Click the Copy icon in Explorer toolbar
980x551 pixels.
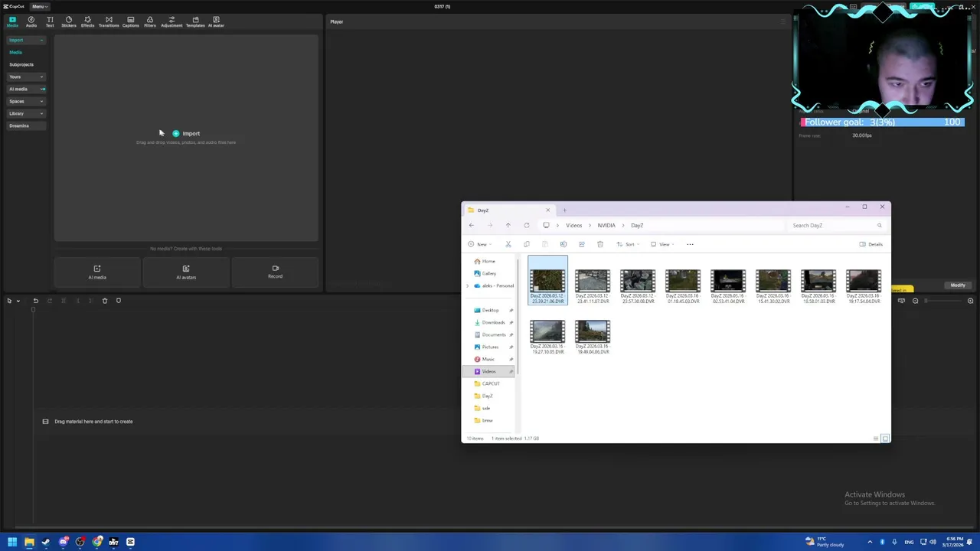pos(526,244)
